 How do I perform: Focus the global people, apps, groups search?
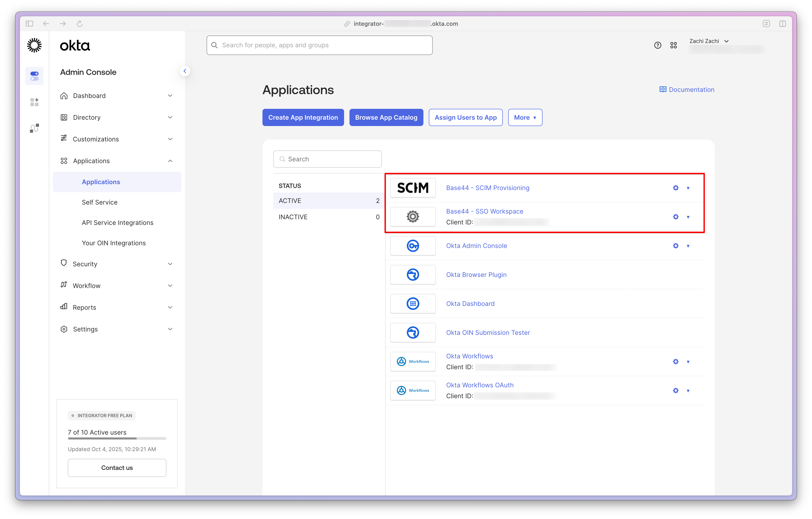(319, 45)
